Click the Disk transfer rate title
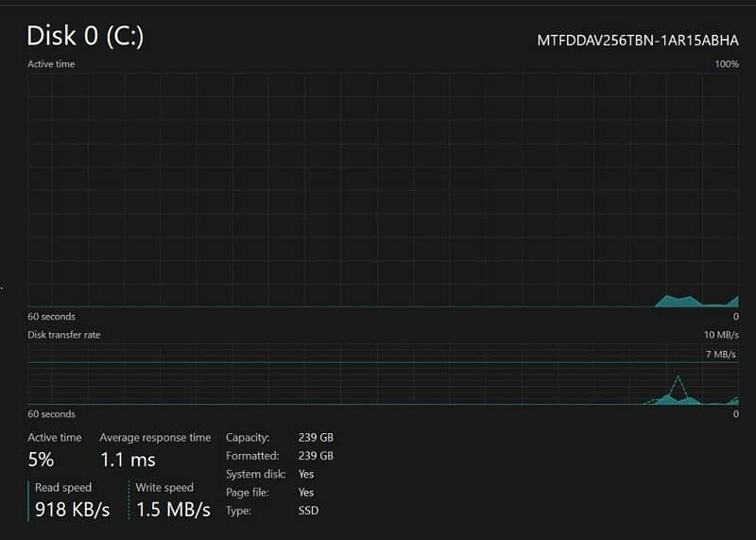This screenshot has width=756, height=540. click(x=64, y=335)
